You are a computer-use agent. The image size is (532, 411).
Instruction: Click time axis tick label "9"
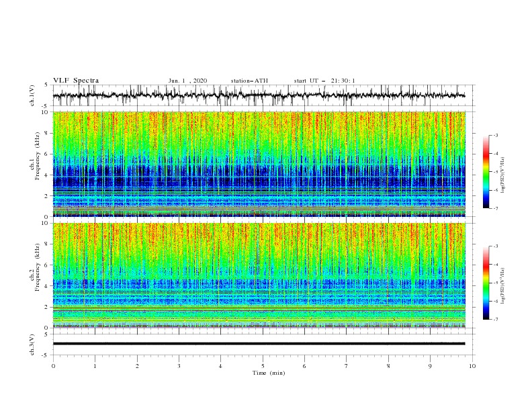click(x=430, y=366)
